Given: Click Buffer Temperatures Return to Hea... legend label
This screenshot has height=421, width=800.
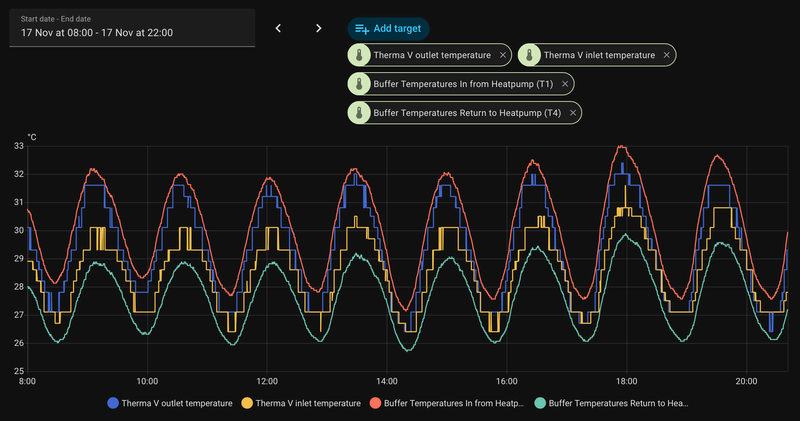Looking at the screenshot, I should click(618, 403).
